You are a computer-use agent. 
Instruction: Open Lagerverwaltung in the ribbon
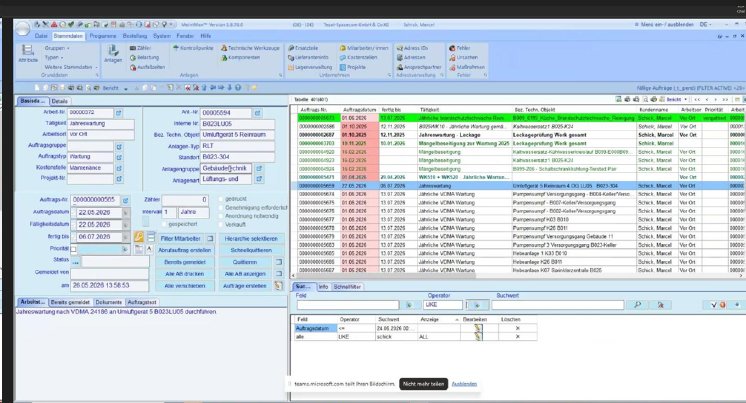pos(310,67)
